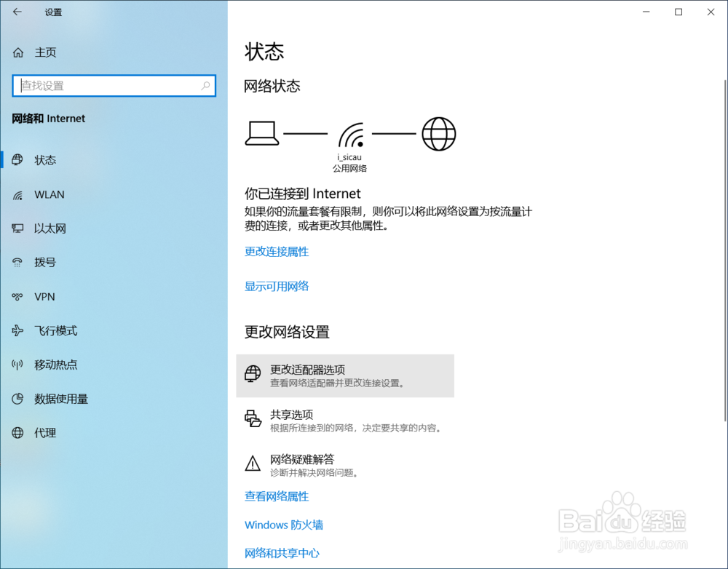
Task: Open 网络和共享中心
Action: 282,553
